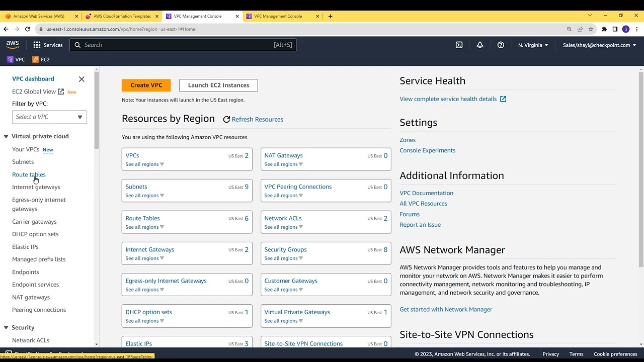Open Route tables in the sidebar

tap(29, 174)
